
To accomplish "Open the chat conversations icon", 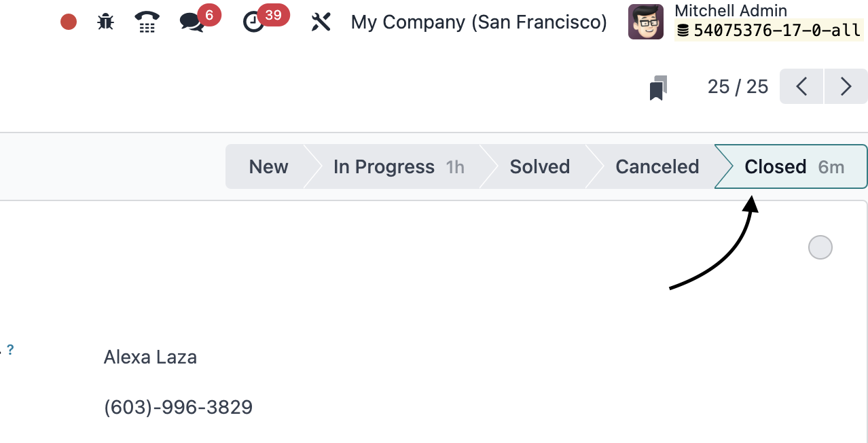I will click(x=192, y=22).
